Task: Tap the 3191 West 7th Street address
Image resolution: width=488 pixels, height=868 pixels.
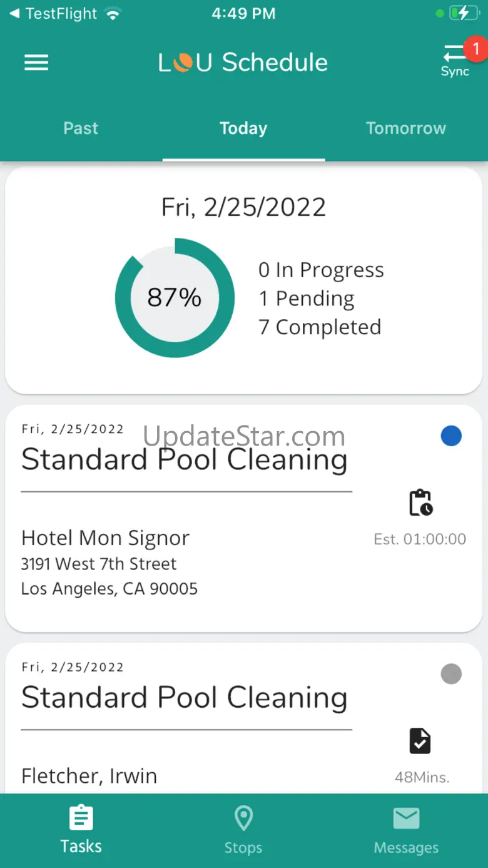Action: (x=99, y=564)
